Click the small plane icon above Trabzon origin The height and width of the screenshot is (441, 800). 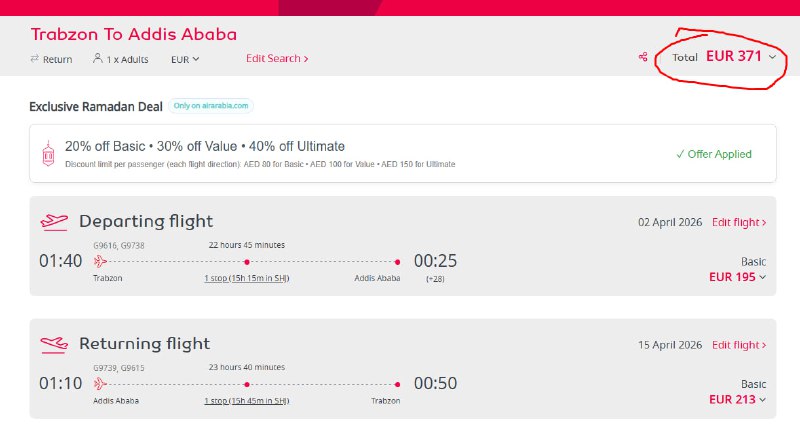pos(100,261)
